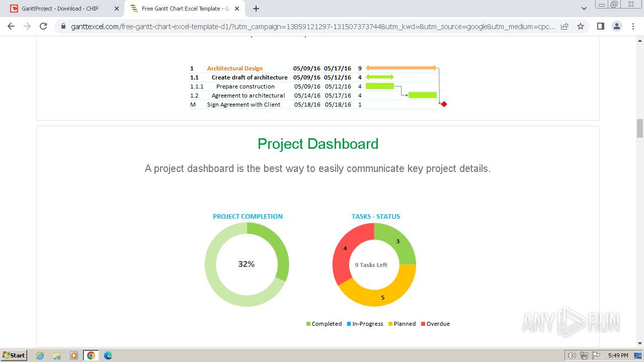Click the dashboard description sentence

click(x=318, y=168)
